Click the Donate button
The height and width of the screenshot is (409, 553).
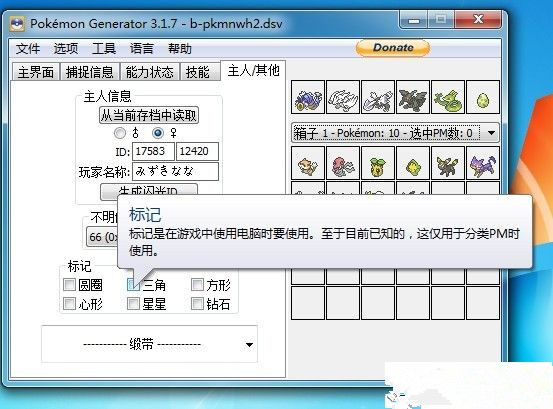(x=393, y=48)
